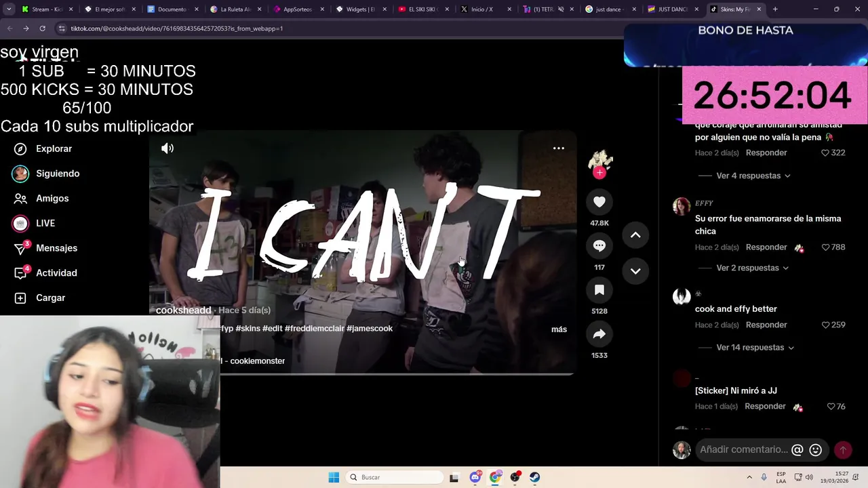868x488 pixels.
Task: Show hidden system tray icons
Action: tap(749, 477)
